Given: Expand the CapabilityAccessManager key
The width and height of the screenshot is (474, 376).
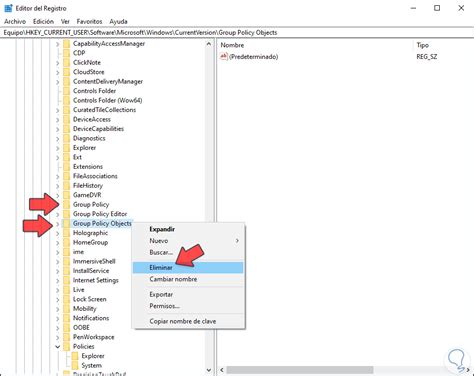Looking at the screenshot, I should [x=57, y=44].
